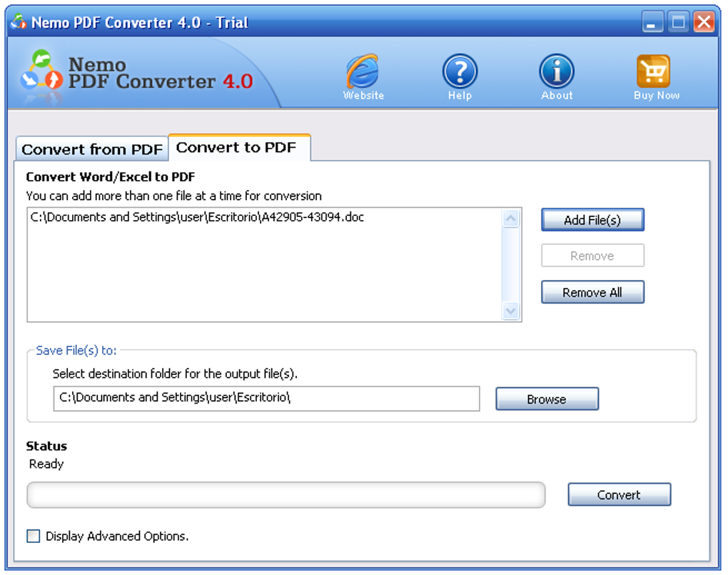Click the Save File(s) to: group label
Viewport: 728px width, 575px height.
pos(76,350)
